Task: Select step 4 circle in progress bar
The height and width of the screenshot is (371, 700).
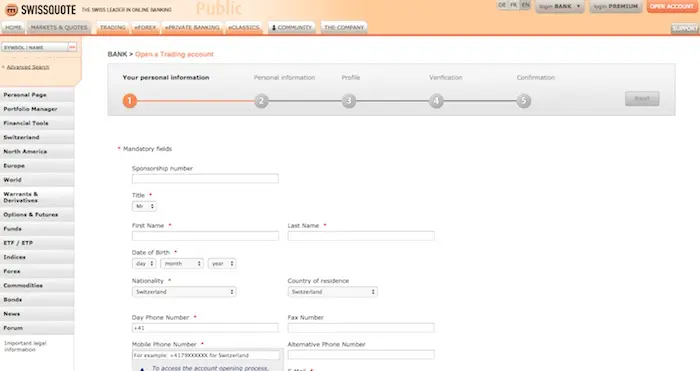Action: [436, 101]
